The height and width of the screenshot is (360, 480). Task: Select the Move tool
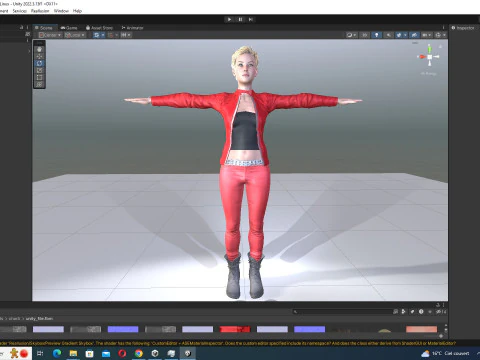[x=39, y=56]
